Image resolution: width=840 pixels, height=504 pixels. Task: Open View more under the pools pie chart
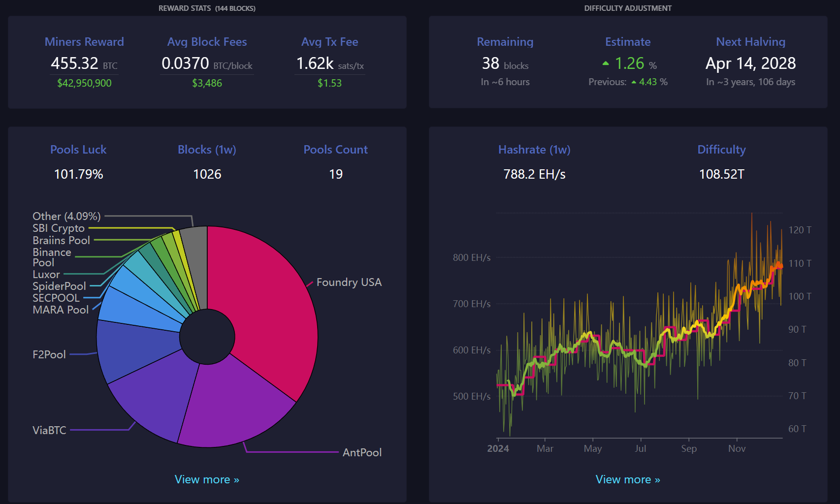click(207, 479)
